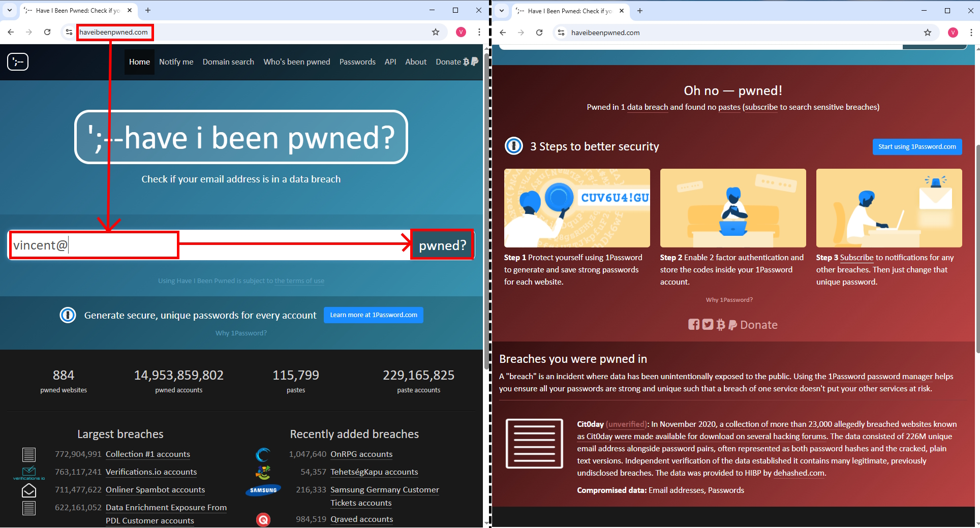Image resolution: width=980 pixels, height=528 pixels.
Task: Bookmark page with star icon in left browser
Action: click(436, 32)
